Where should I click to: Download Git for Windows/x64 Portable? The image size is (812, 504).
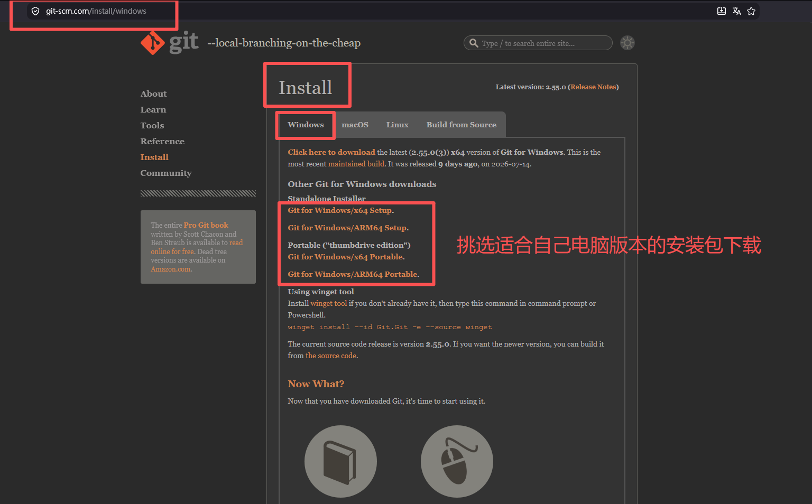point(346,257)
